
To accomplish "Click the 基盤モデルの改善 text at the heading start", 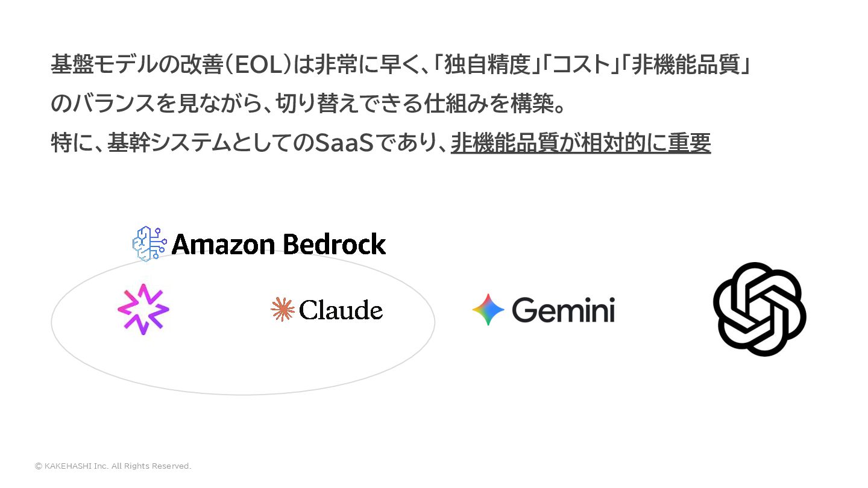I will point(137,64).
